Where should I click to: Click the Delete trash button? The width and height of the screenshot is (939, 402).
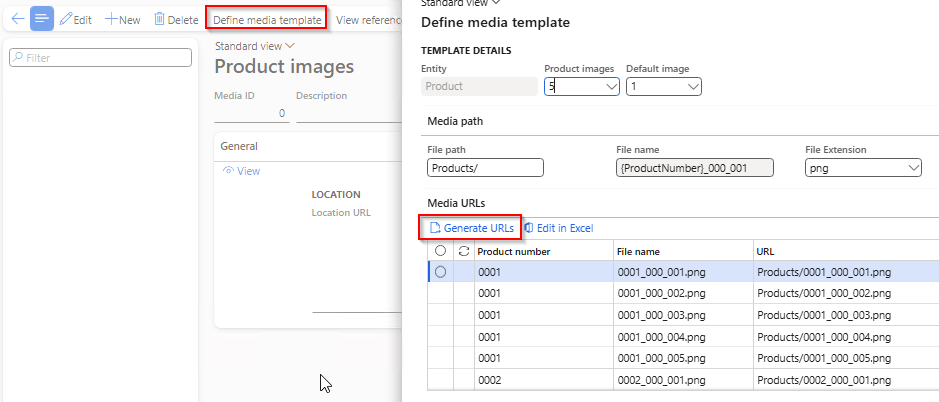click(x=176, y=20)
